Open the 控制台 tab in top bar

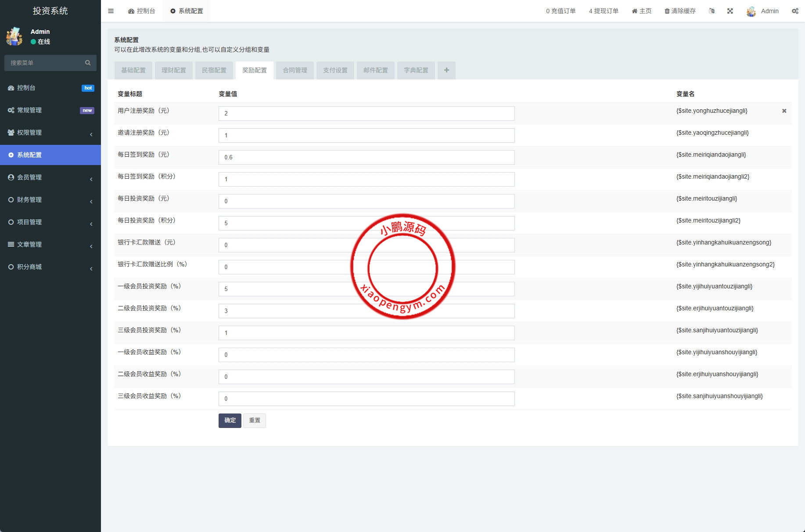tap(142, 11)
